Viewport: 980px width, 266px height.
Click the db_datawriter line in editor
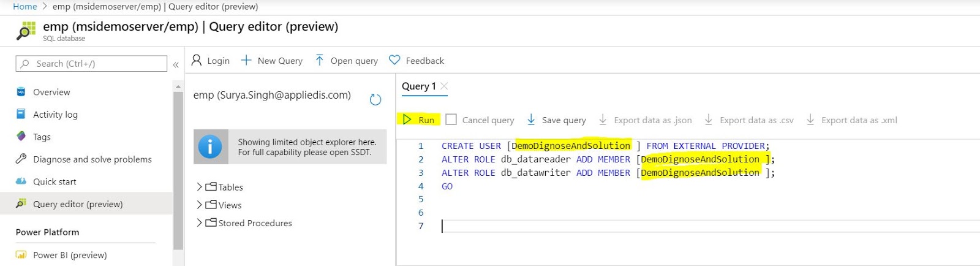(608, 173)
